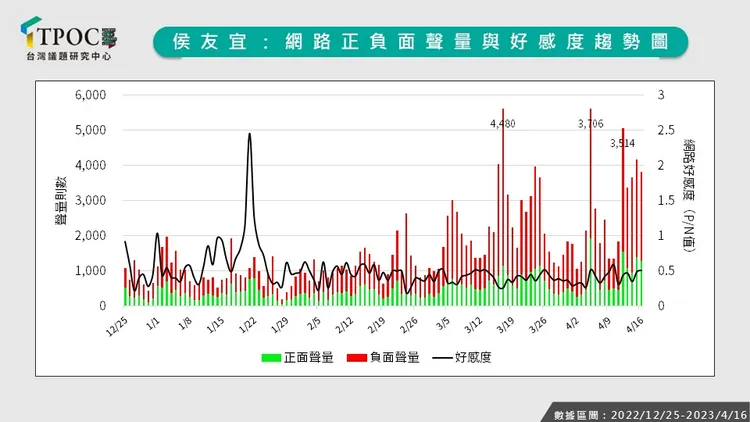This screenshot has height=422, width=750.
Task: Click the 2/5 x-axis date label
Action: tap(313, 324)
